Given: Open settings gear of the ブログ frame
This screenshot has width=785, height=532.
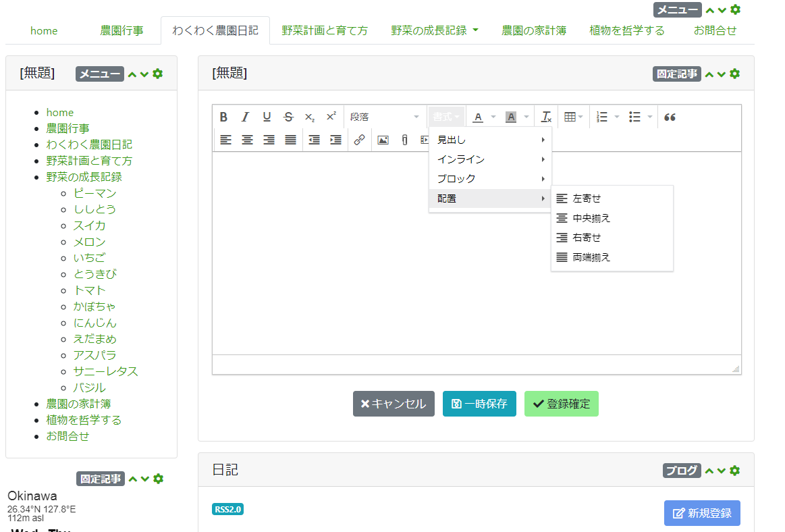Looking at the screenshot, I should (734, 471).
